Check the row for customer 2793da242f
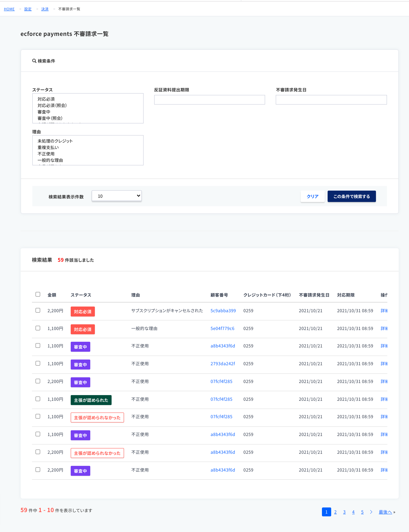Viewport: 409px width, 532px height. (x=38, y=363)
